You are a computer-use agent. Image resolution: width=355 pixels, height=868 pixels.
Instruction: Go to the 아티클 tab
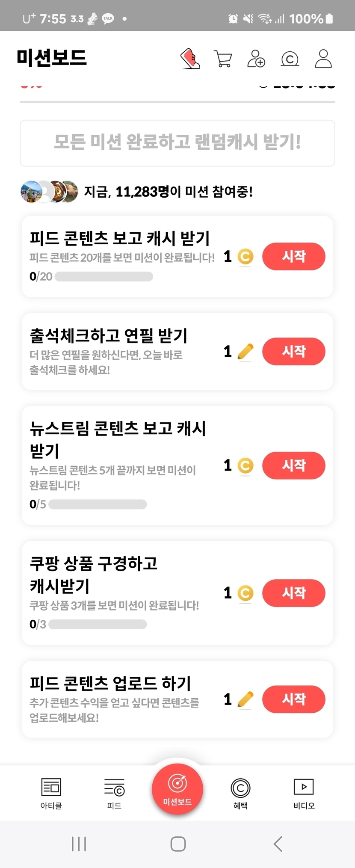(51, 793)
